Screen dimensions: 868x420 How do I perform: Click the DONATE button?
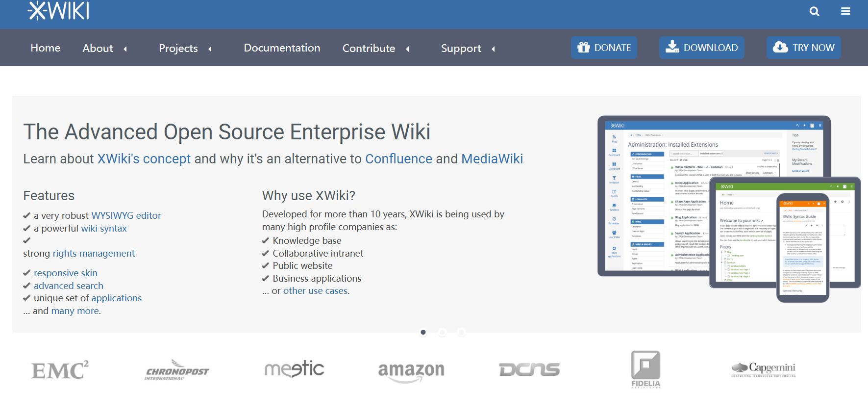point(604,48)
